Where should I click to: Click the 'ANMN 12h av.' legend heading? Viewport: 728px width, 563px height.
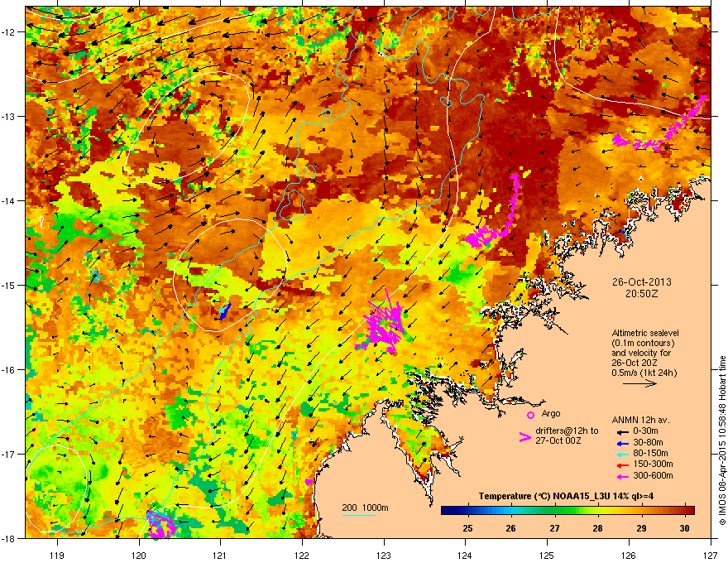tap(640, 420)
